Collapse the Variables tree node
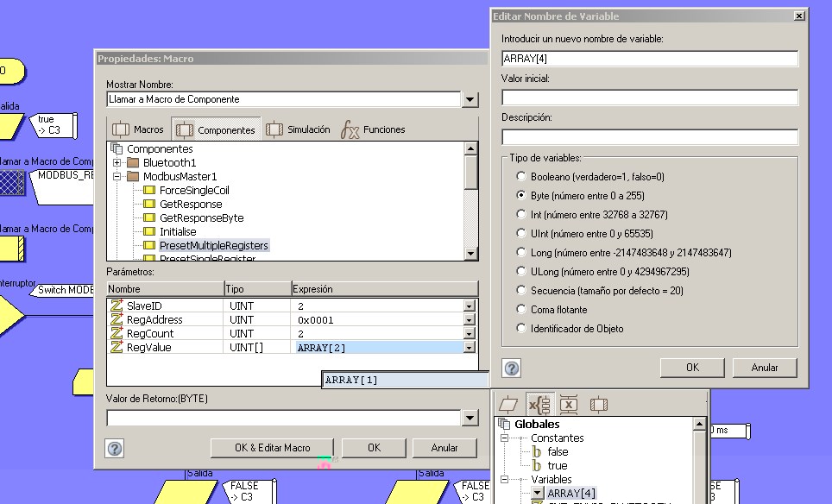The height and width of the screenshot is (504, 832). pos(505,480)
